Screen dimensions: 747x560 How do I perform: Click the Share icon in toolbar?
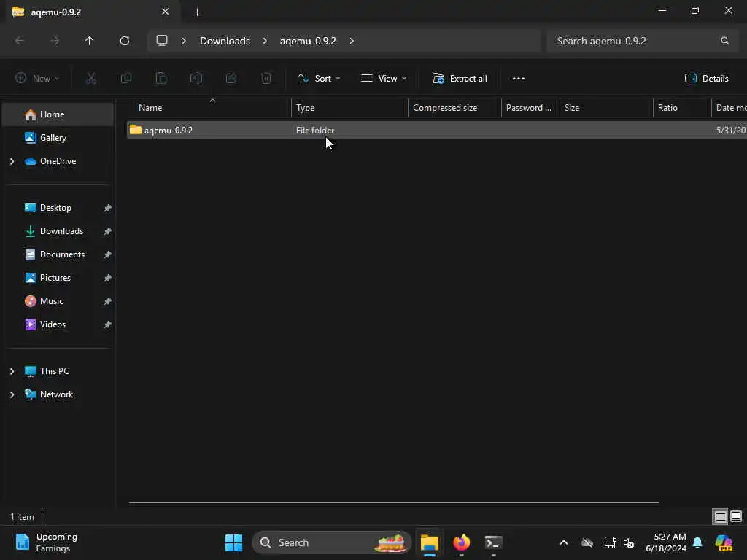[231, 79]
